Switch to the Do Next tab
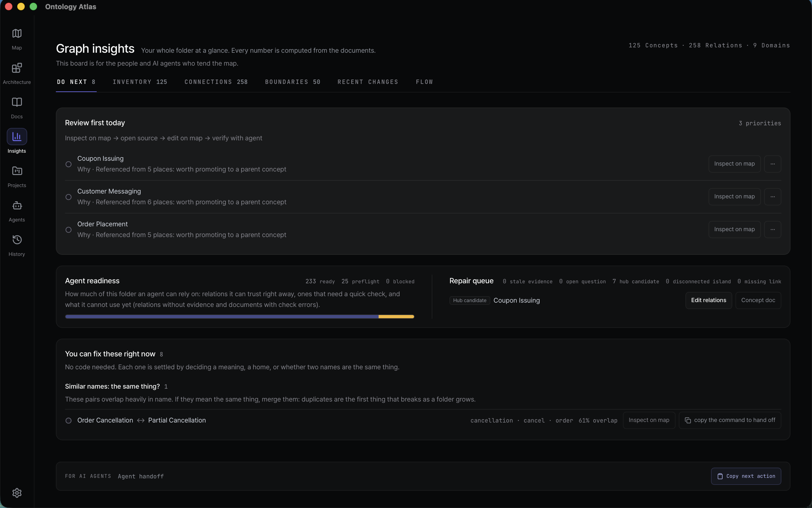 click(76, 82)
